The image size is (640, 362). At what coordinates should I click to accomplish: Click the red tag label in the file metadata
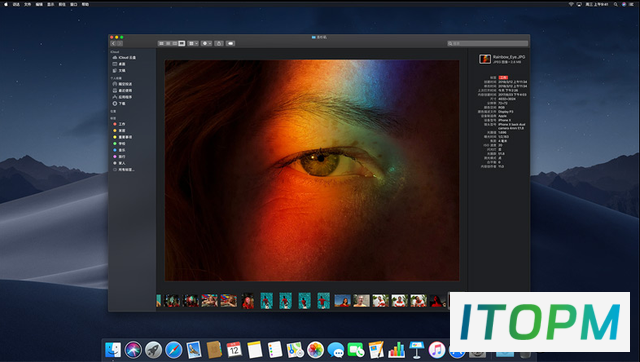503,78
